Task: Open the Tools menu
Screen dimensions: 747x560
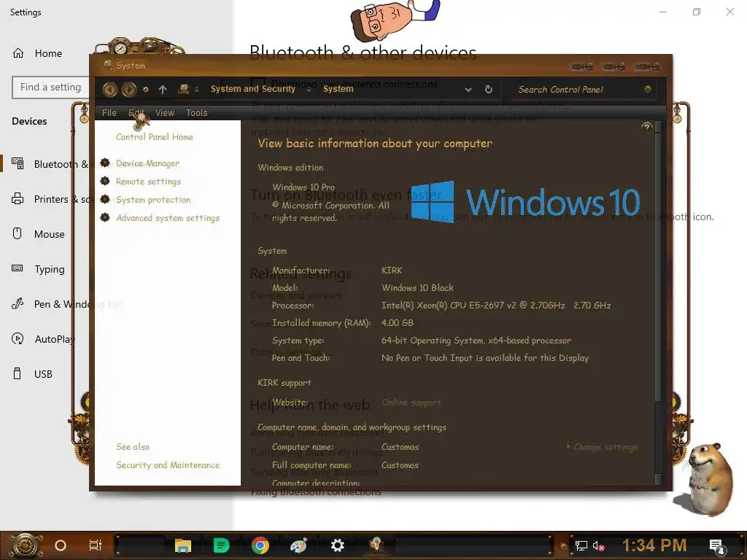Action: pyautogui.click(x=197, y=113)
